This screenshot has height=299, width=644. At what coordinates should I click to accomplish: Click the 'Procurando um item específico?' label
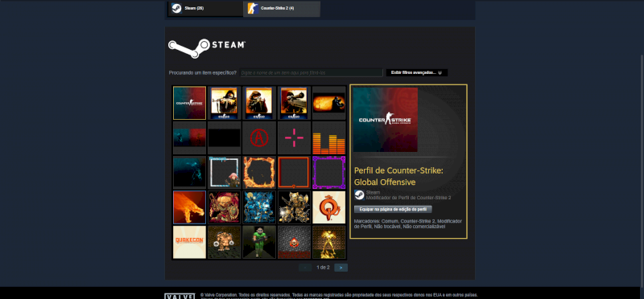pos(203,72)
